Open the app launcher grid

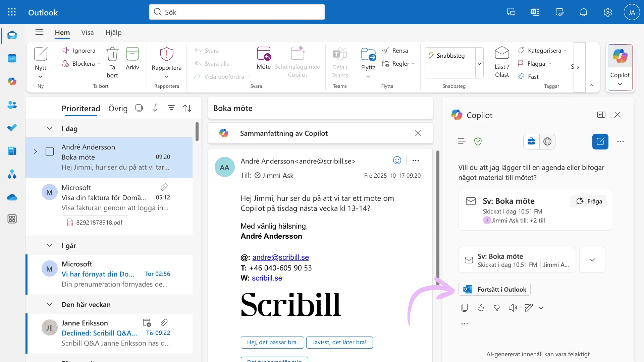12,12
